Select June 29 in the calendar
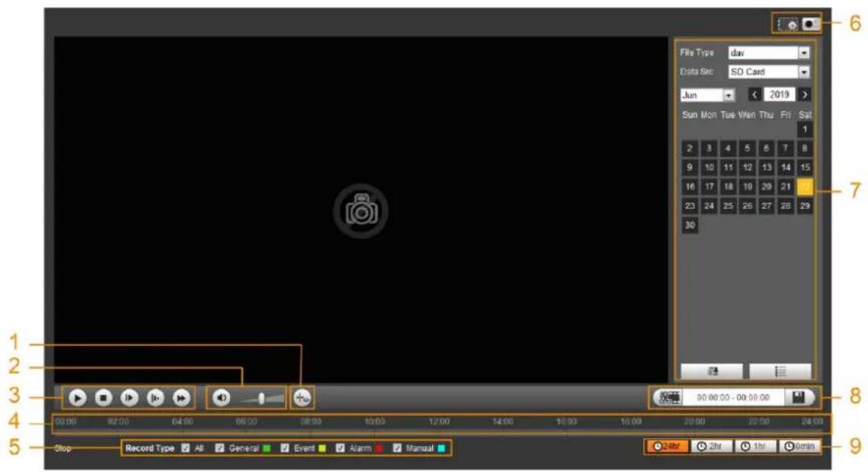The image size is (868, 472). [805, 206]
